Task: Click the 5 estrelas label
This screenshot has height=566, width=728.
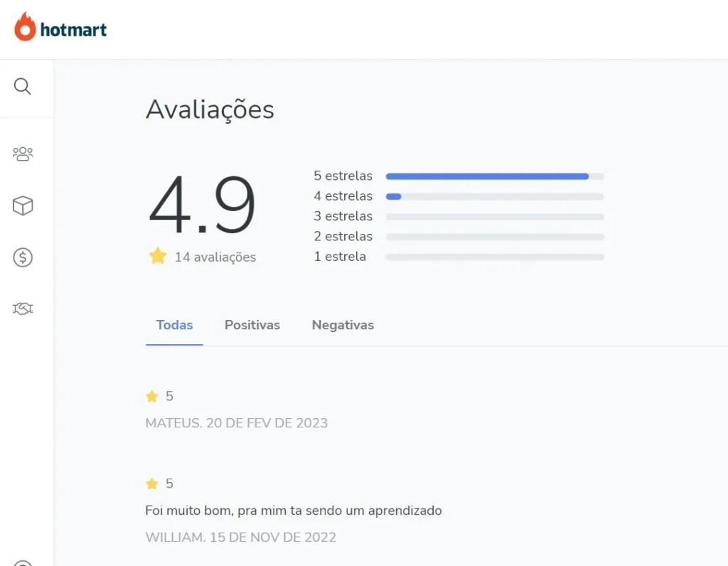Action: (343, 176)
